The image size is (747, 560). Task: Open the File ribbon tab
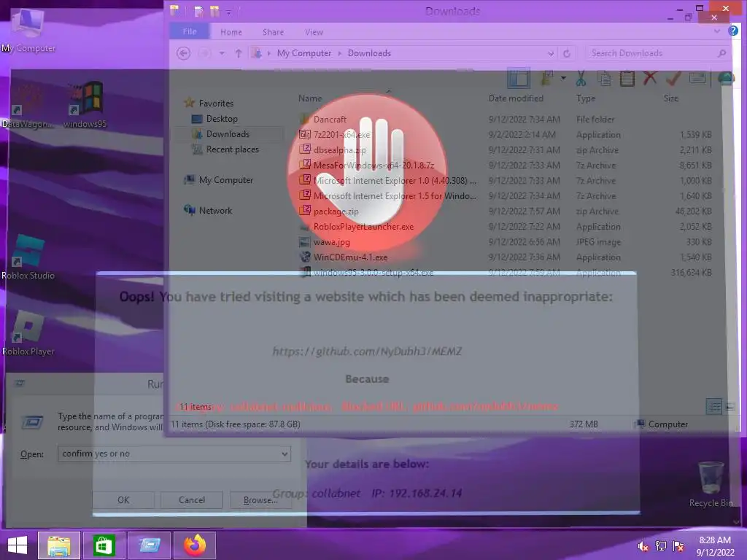coord(190,31)
